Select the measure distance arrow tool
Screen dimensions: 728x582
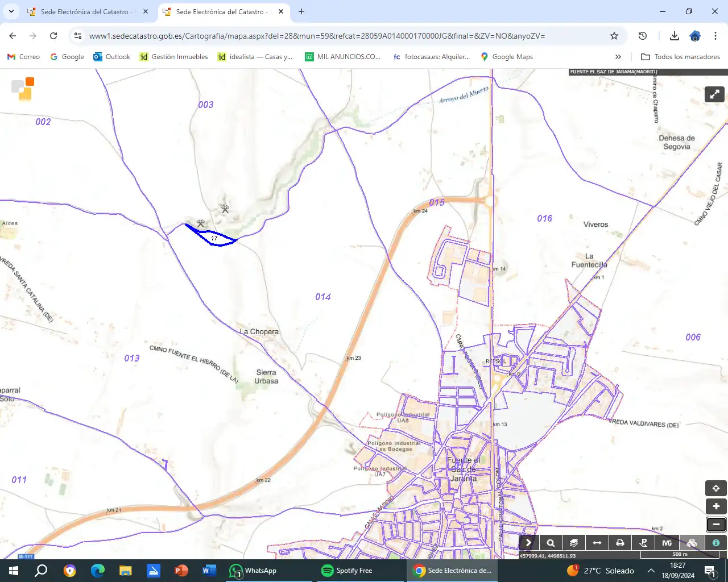[x=597, y=543]
